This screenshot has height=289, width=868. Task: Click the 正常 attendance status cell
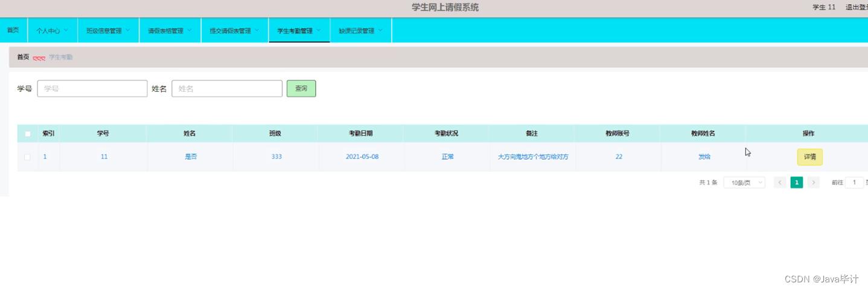447,157
